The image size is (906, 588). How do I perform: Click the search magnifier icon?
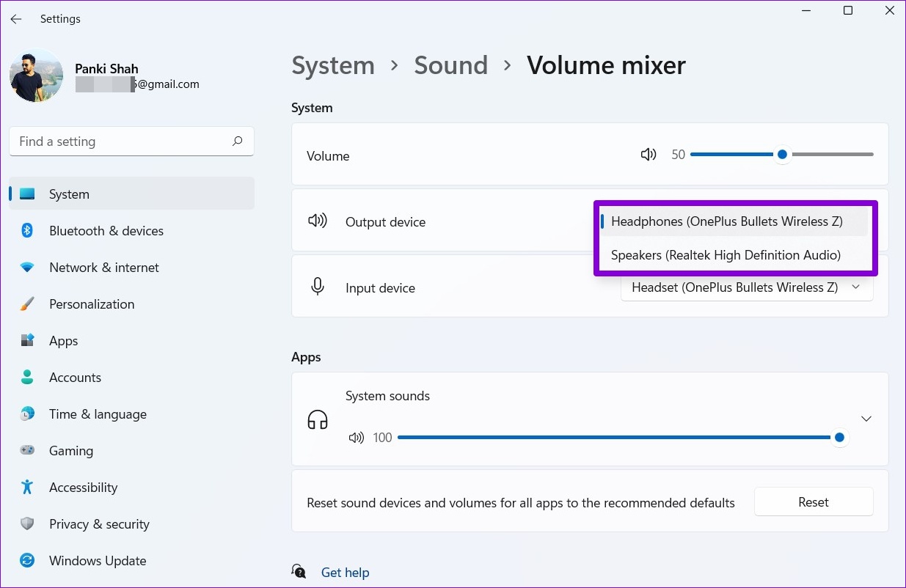pyautogui.click(x=237, y=141)
